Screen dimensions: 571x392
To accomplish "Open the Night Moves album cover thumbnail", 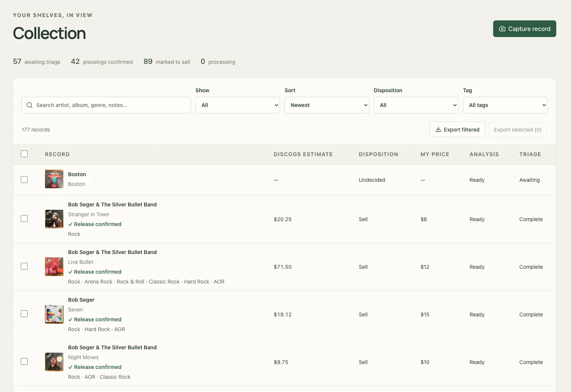I will coord(54,362).
